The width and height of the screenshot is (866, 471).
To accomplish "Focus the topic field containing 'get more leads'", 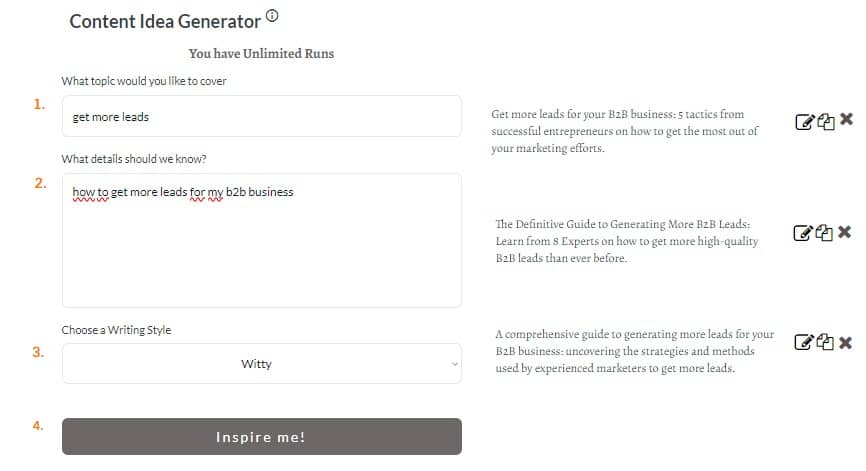I will click(x=262, y=116).
